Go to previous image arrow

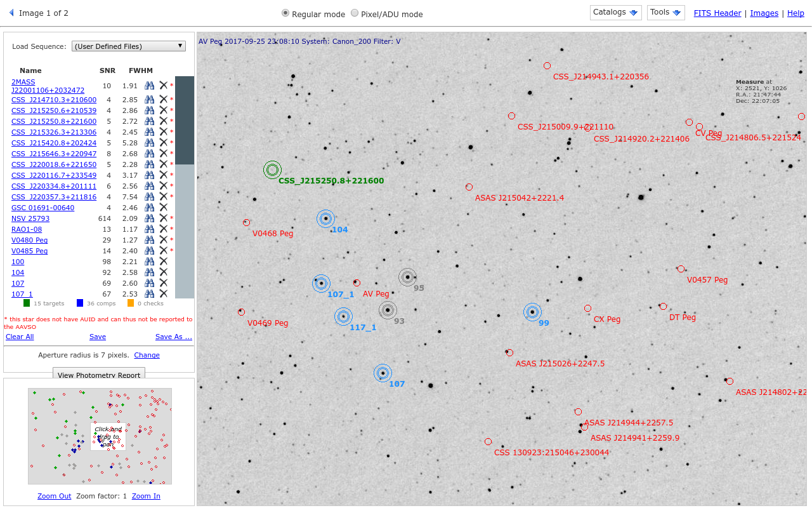point(11,13)
